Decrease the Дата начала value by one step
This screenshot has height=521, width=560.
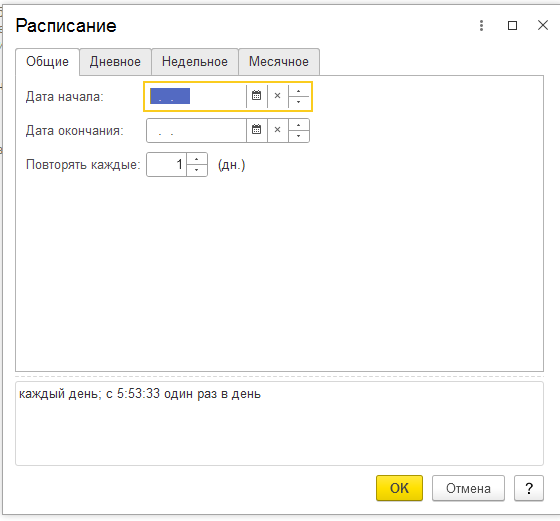(x=299, y=102)
